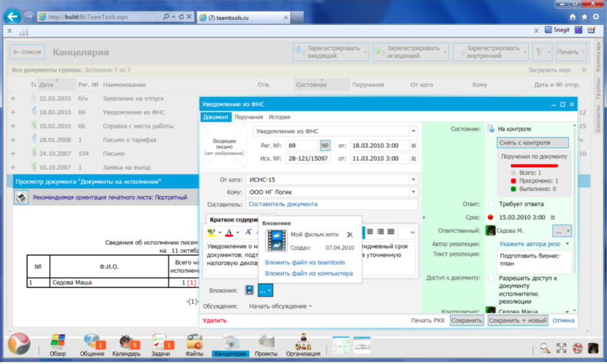Open browser settings gear icon
This screenshot has height=364, width=607.
click(x=596, y=17)
